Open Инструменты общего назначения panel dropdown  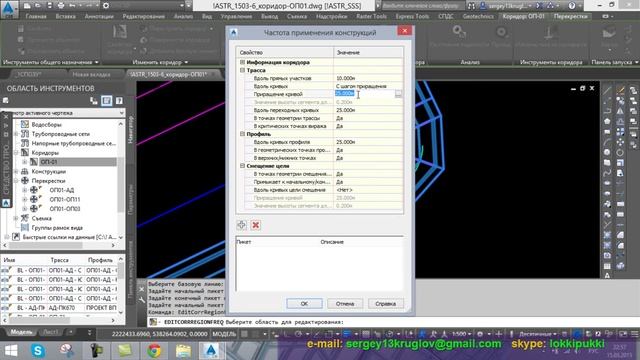pyautogui.click(x=96, y=62)
